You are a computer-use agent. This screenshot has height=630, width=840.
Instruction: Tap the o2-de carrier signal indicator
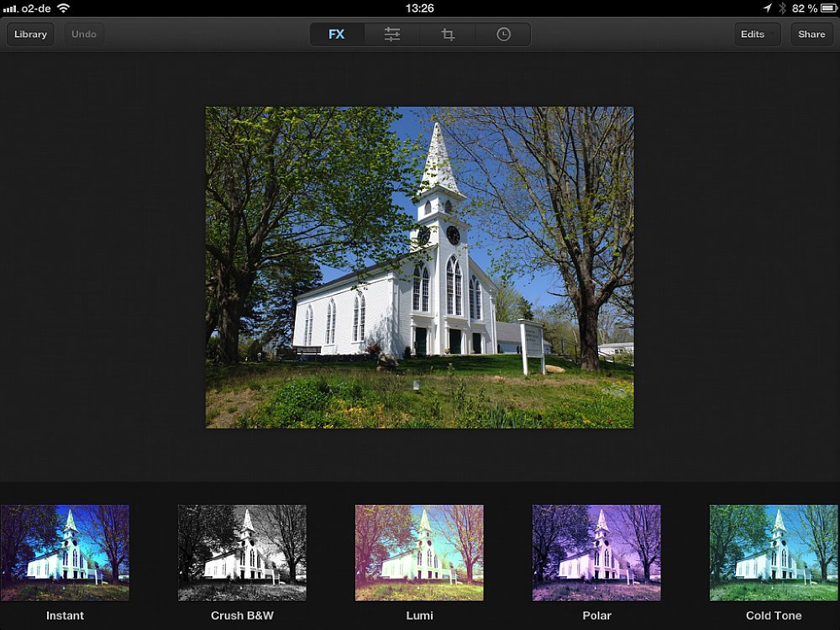[x=28, y=8]
